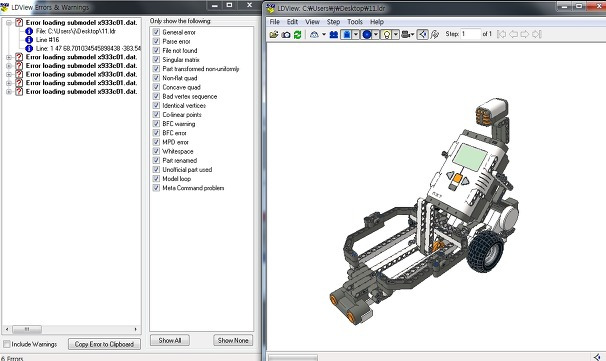Click LDView app icon in main window title

click(271, 8)
